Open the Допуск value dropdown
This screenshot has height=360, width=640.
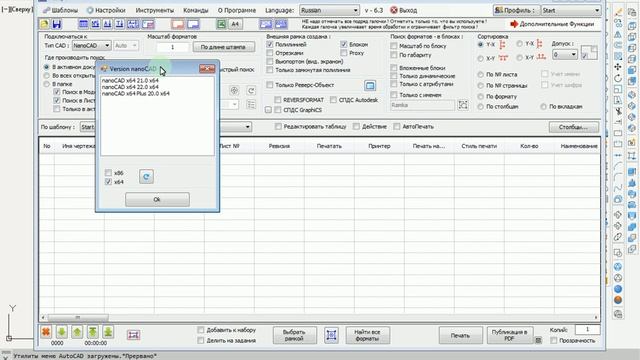(564, 54)
